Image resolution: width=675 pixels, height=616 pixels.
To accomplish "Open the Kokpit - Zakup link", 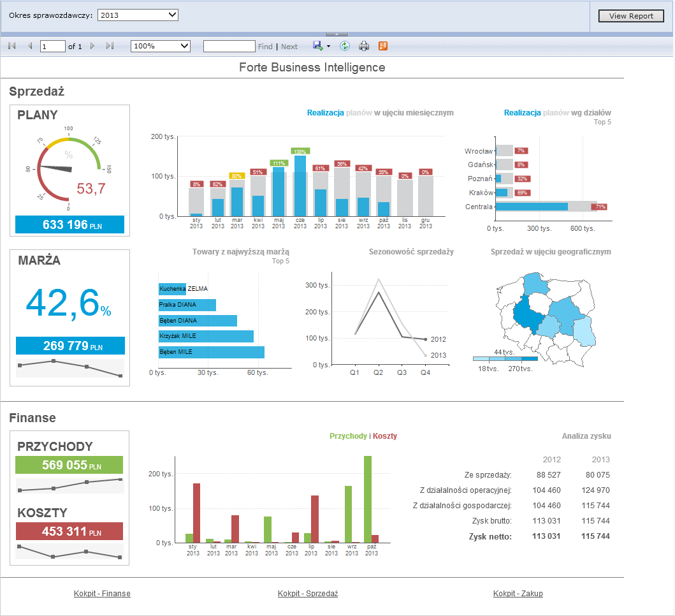I will (x=518, y=593).
